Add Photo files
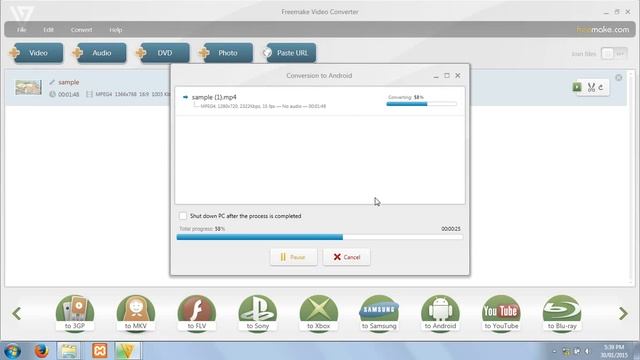Image resolution: width=640 pixels, height=360 pixels. 226,53
